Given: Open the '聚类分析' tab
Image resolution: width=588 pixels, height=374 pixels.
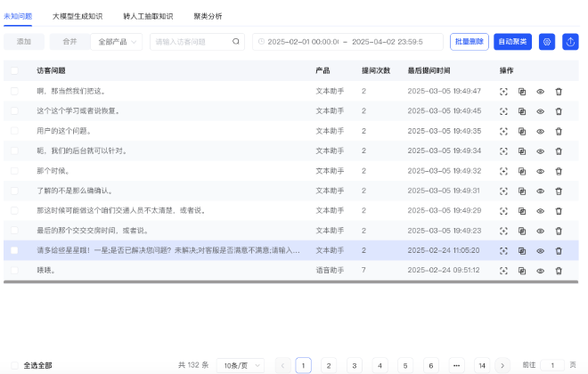Looking at the screenshot, I should pos(208,16).
